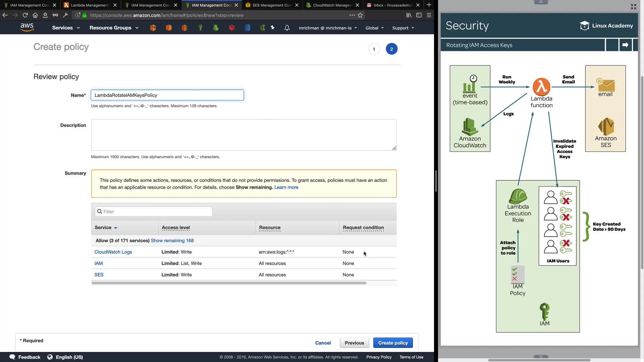This screenshot has height=362, width=644.
Task: Reload the page with browser refresh icon
Action: [x=25, y=15]
